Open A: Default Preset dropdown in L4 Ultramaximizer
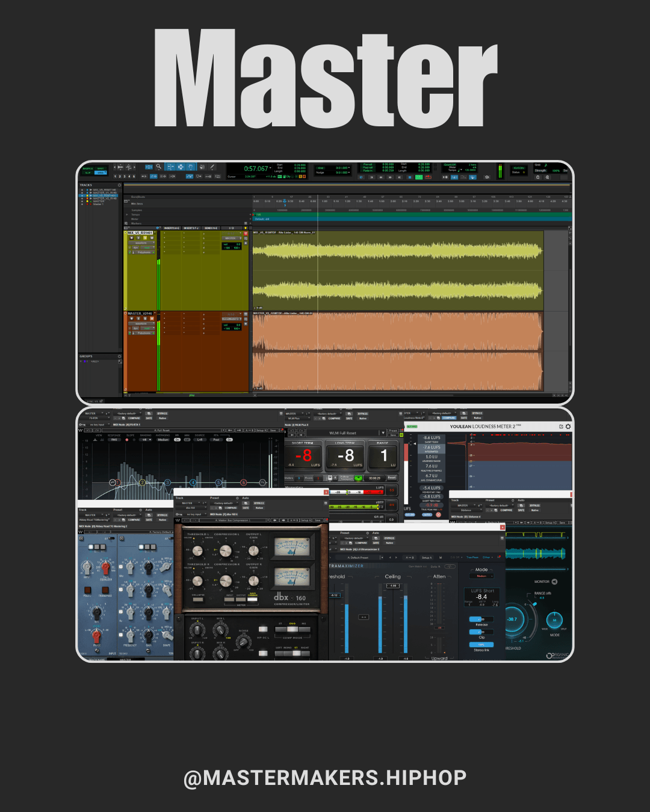 click(x=360, y=558)
